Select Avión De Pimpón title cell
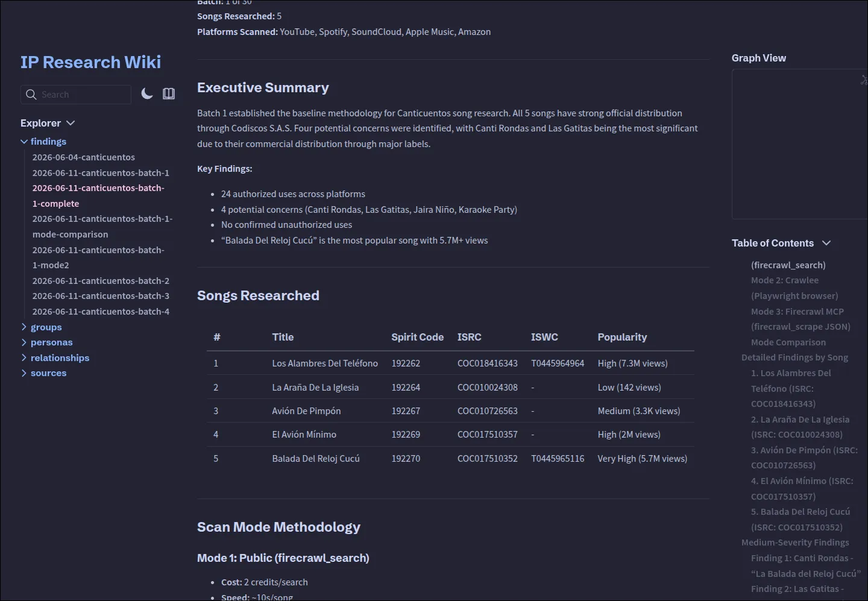Screen dimensions: 868x601 306,411
